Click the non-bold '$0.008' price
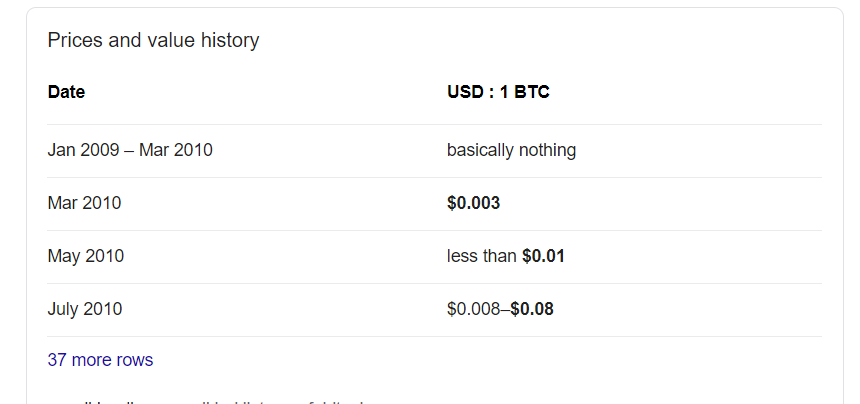This screenshot has height=404, width=860. pos(473,309)
